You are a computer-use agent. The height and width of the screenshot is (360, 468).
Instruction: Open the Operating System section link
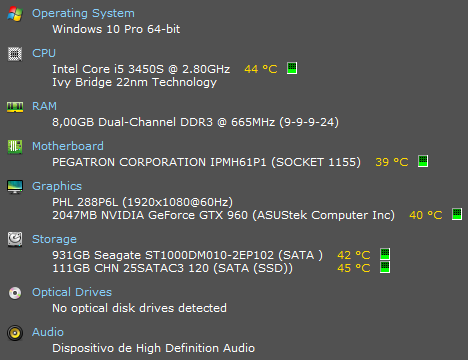pyautogui.click(x=83, y=13)
